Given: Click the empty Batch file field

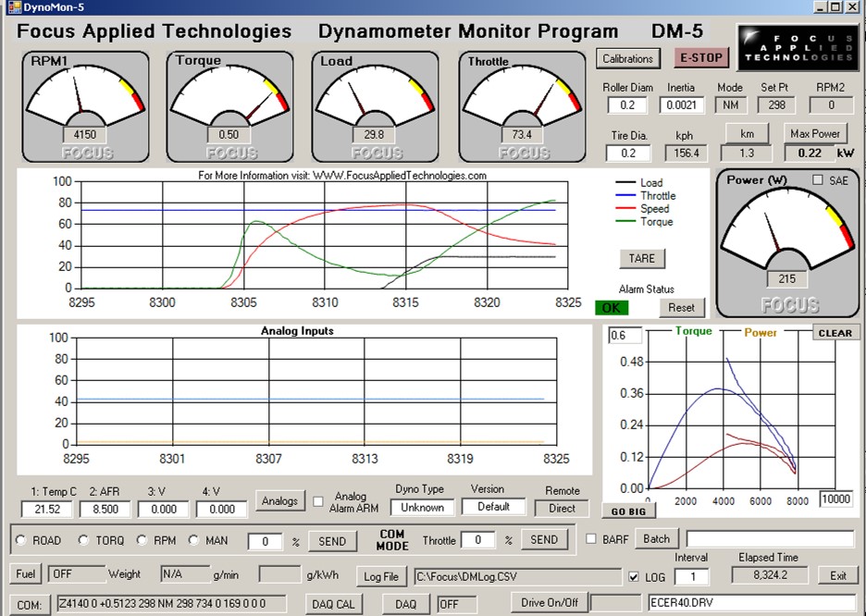Looking at the screenshot, I should pos(770,538).
